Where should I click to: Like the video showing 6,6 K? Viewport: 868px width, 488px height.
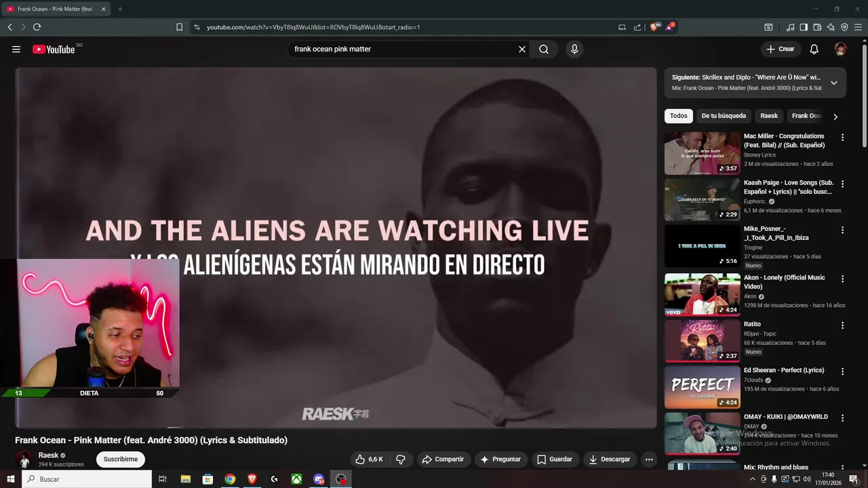coord(370,459)
